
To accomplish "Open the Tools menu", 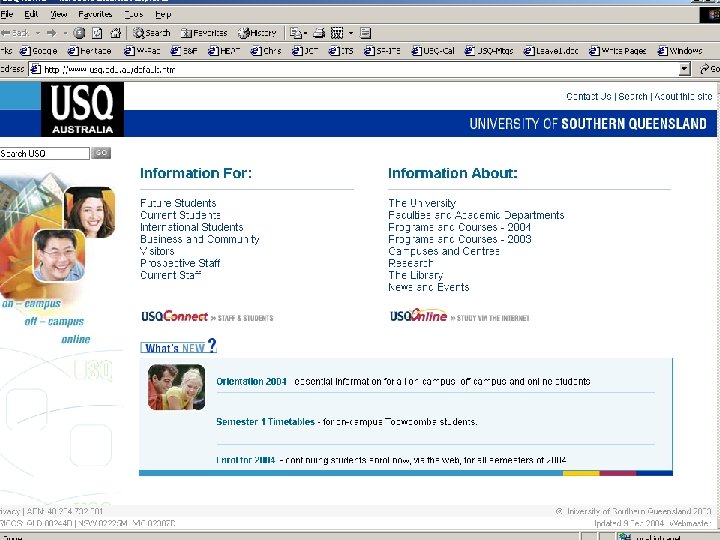I will (134, 14).
